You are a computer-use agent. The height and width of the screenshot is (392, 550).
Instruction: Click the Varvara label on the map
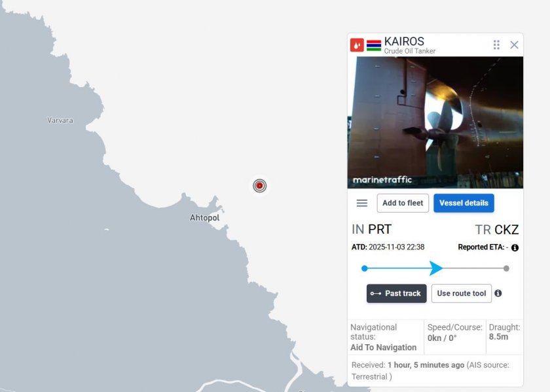pyautogui.click(x=60, y=120)
